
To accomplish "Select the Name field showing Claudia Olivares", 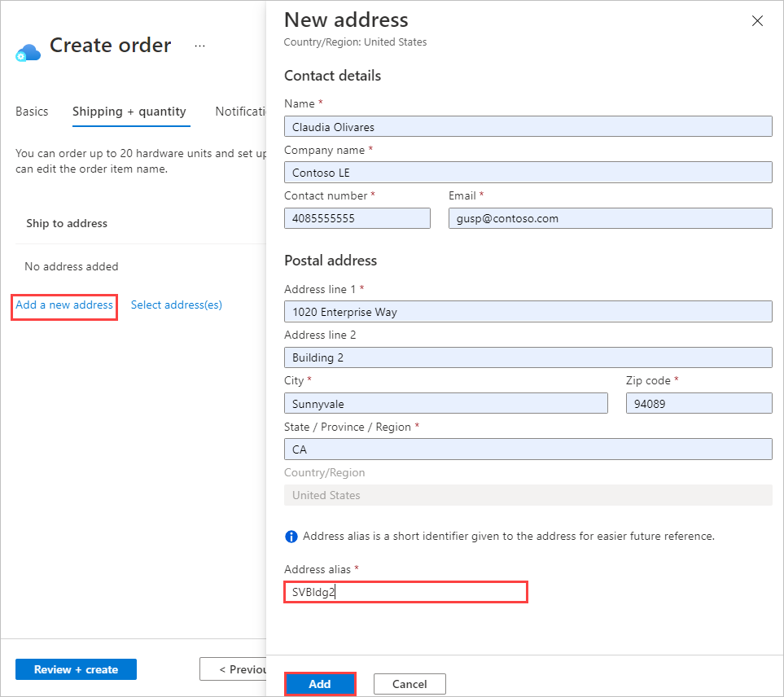I will 528,126.
